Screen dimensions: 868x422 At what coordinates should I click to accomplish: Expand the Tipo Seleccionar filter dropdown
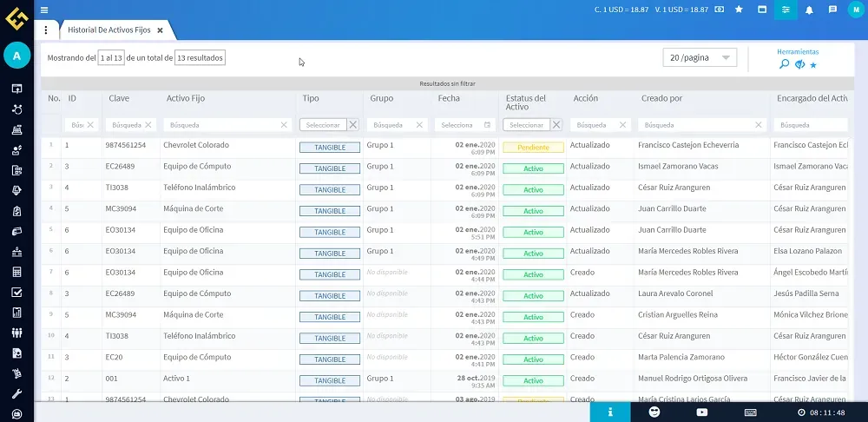click(x=323, y=125)
